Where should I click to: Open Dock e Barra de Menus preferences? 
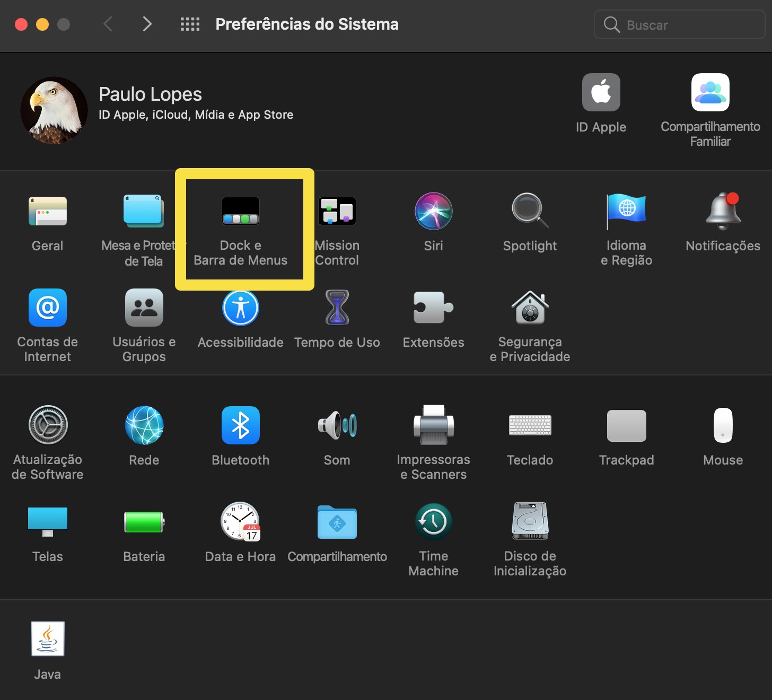pos(240,212)
